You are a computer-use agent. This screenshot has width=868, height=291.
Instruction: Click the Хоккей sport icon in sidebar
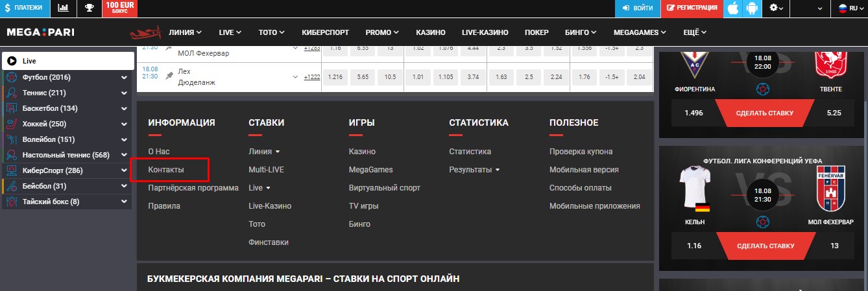(x=12, y=124)
